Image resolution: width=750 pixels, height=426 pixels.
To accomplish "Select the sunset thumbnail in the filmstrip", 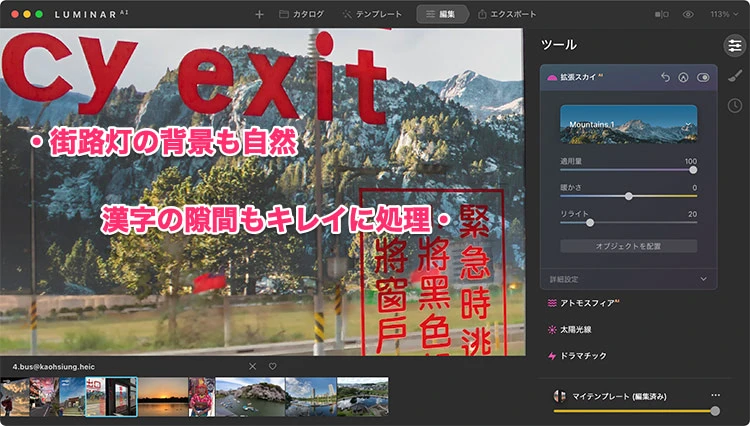I will pyautogui.click(x=162, y=397).
